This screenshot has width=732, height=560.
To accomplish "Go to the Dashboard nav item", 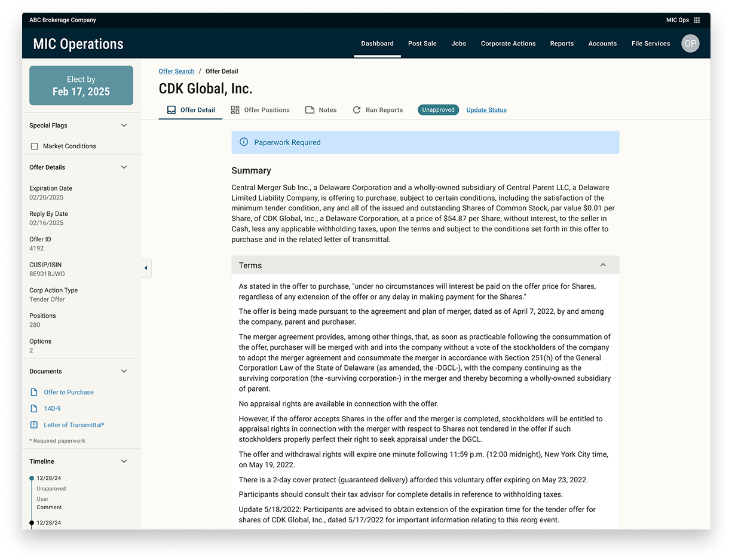I will pyautogui.click(x=377, y=44).
